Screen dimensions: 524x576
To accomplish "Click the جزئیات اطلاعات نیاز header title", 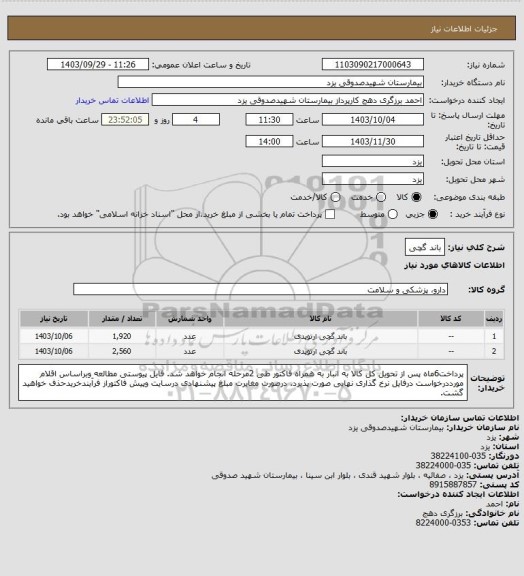I will click(x=464, y=29).
